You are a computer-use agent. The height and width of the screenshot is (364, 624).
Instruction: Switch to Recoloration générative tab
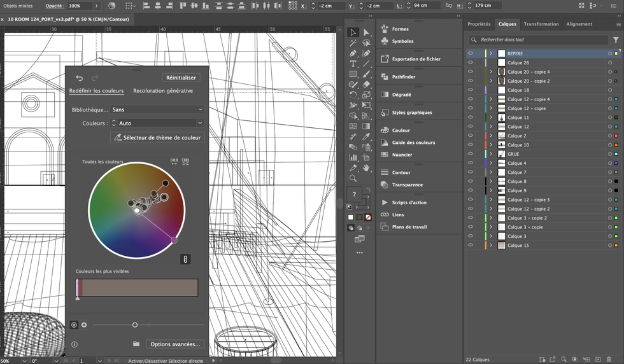[163, 91]
